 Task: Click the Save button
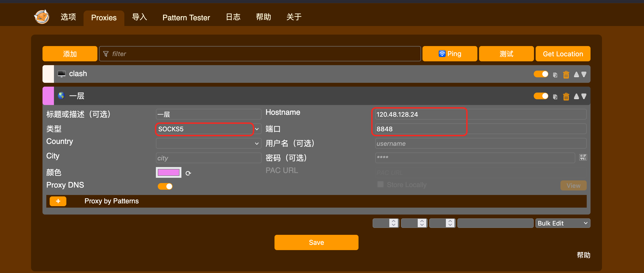316,242
